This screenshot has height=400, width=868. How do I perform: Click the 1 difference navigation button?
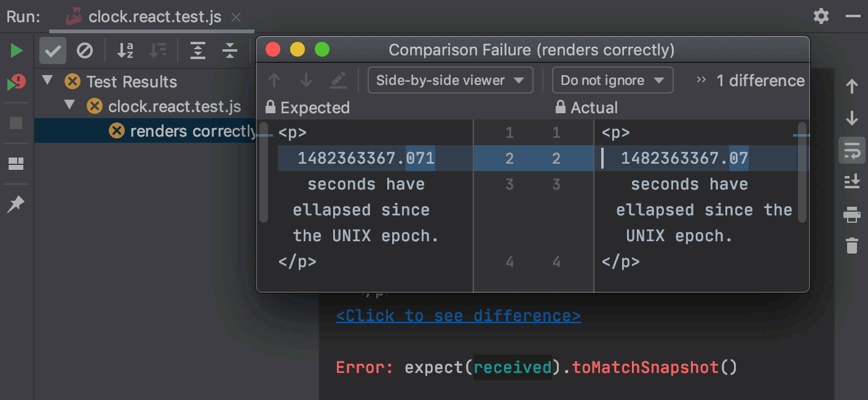(x=760, y=80)
